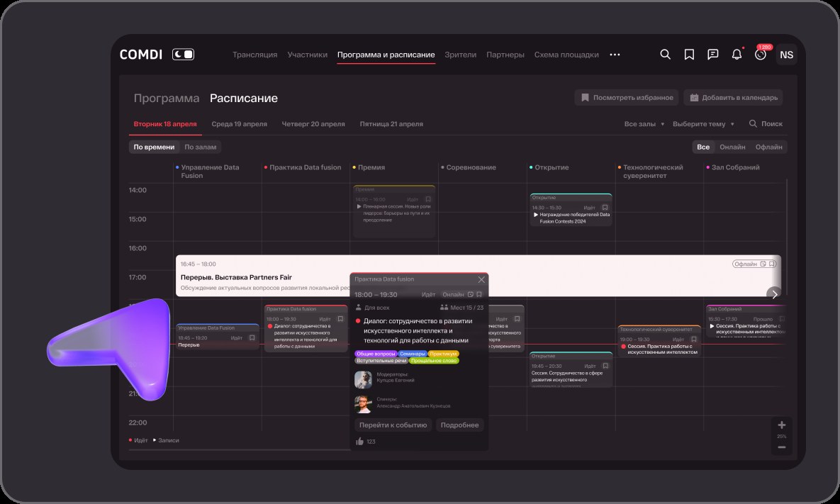Open the chat messages icon
This screenshot has width=840, height=504.
click(x=712, y=54)
